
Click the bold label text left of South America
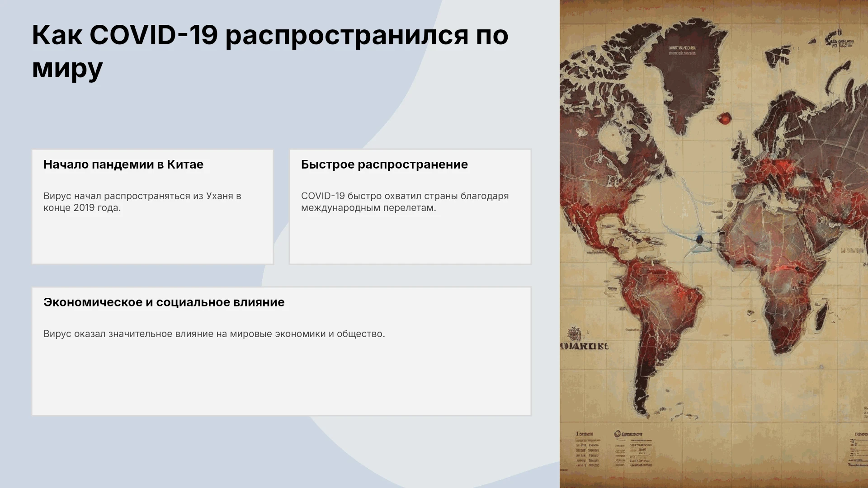(x=584, y=347)
